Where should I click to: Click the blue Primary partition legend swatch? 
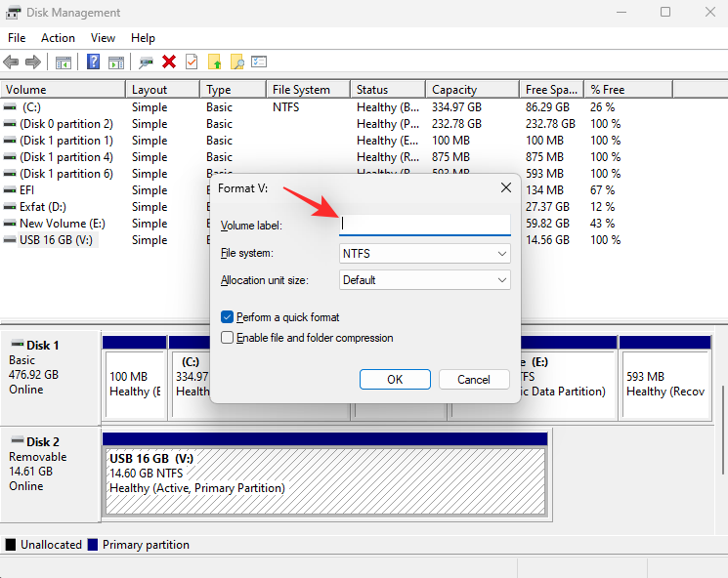click(93, 545)
